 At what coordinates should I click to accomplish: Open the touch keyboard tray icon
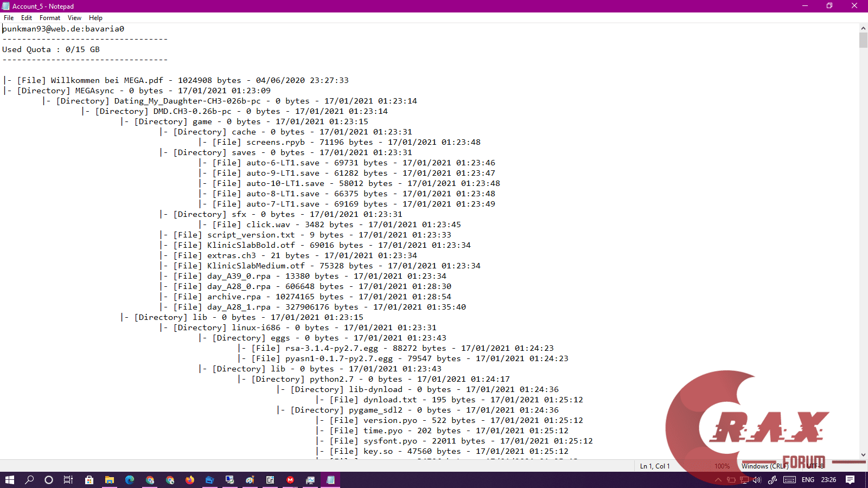point(790,480)
